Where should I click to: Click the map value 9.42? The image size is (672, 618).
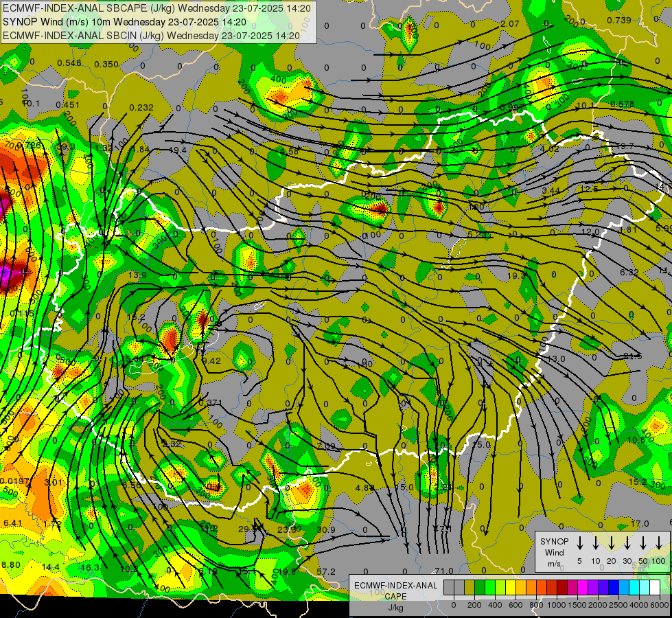[x=211, y=360]
